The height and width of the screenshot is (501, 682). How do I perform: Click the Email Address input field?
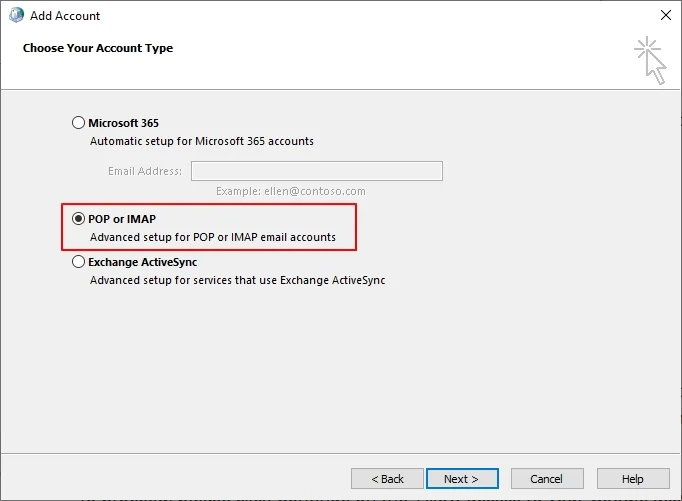click(x=316, y=171)
